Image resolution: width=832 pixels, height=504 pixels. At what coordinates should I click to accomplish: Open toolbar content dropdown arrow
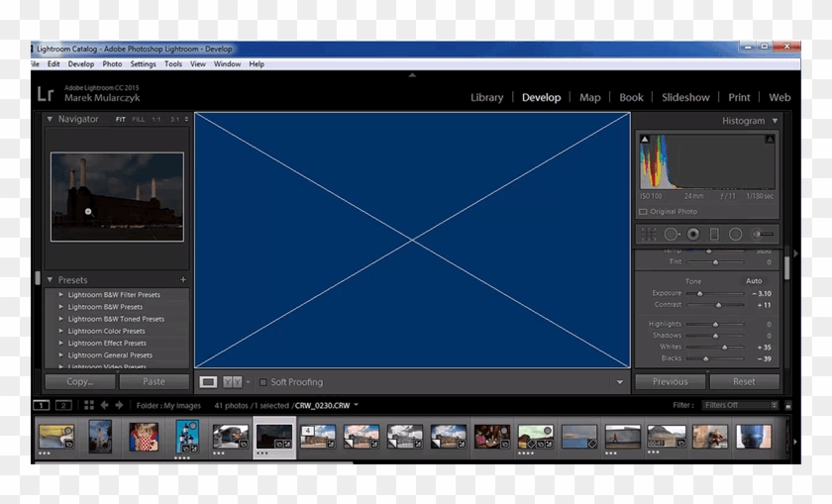pyautogui.click(x=619, y=382)
